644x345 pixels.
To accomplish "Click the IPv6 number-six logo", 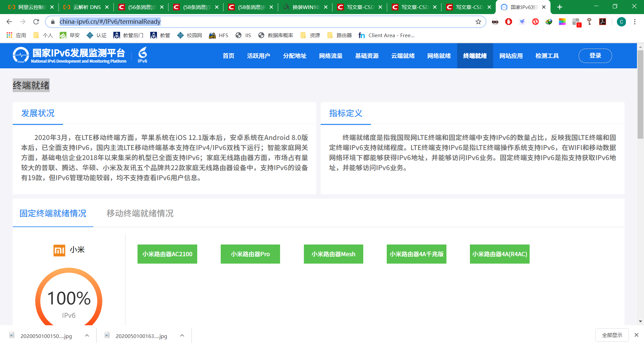I will pyautogui.click(x=143, y=55).
